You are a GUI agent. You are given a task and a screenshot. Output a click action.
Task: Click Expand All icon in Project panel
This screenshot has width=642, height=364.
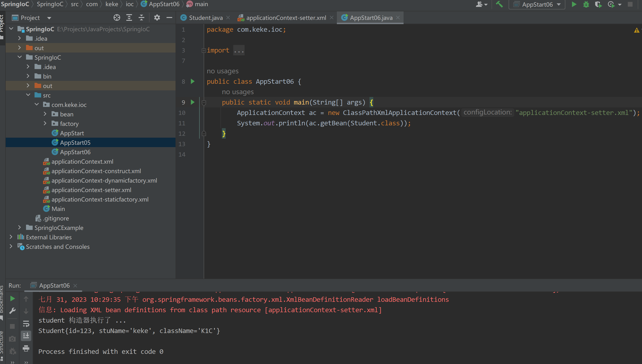click(129, 18)
